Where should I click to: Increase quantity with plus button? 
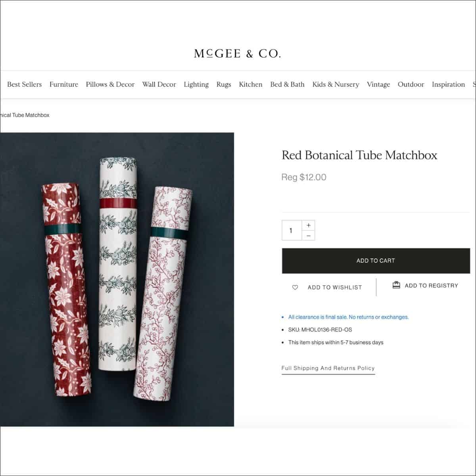point(309,225)
